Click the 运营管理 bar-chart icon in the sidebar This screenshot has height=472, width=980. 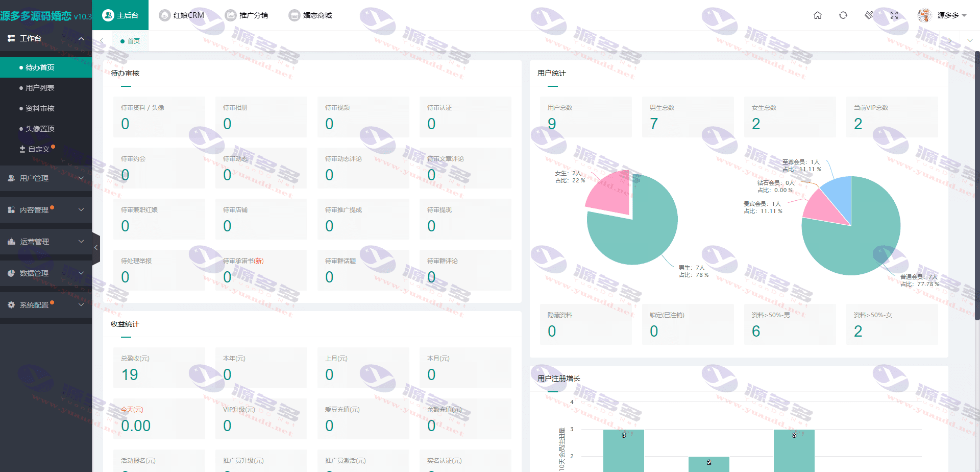11,242
